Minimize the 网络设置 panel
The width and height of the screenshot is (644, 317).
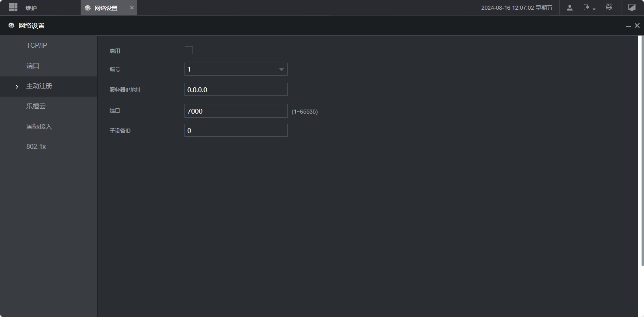[628, 26]
